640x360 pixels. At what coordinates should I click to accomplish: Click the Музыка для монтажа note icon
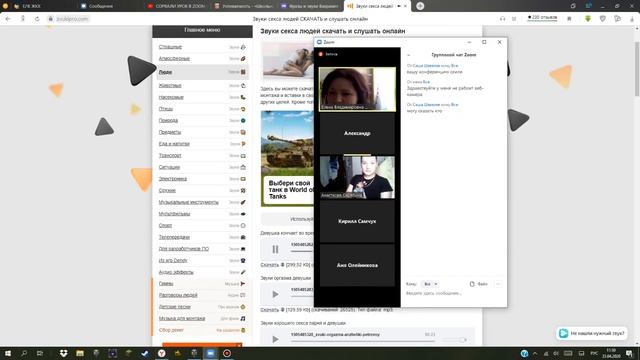243,318
